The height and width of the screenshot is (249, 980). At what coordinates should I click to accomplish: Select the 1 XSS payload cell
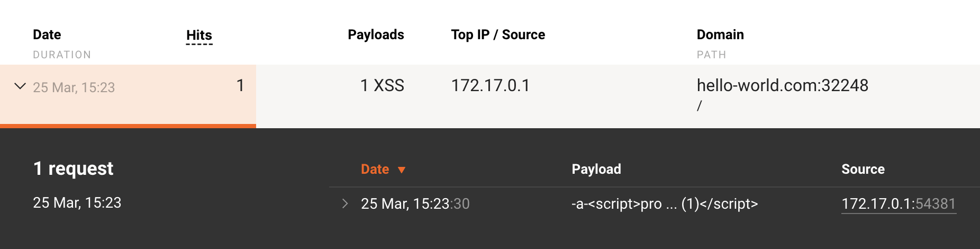tap(382, 86)
